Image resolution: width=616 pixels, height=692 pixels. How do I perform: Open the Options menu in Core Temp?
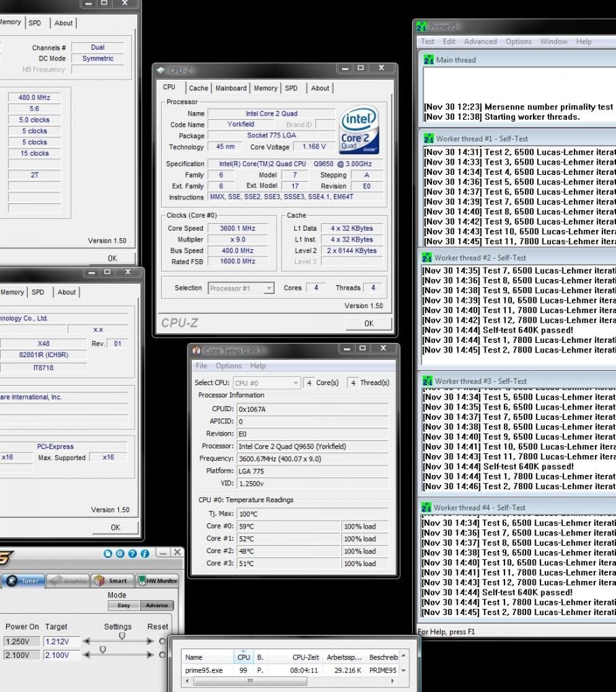tap(228, 366)
